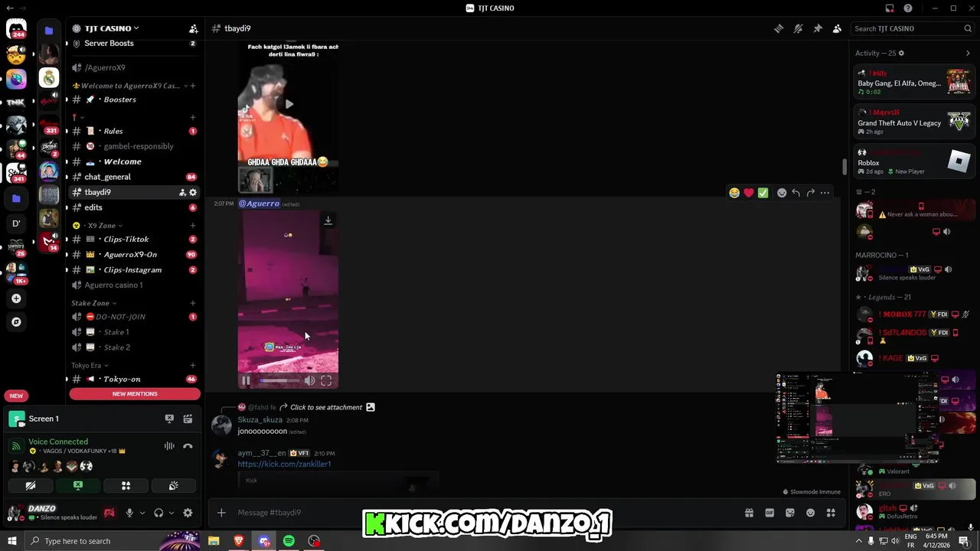Open discover servers compass icon
This screenshot has width=980, height=551.
[16, 322]
